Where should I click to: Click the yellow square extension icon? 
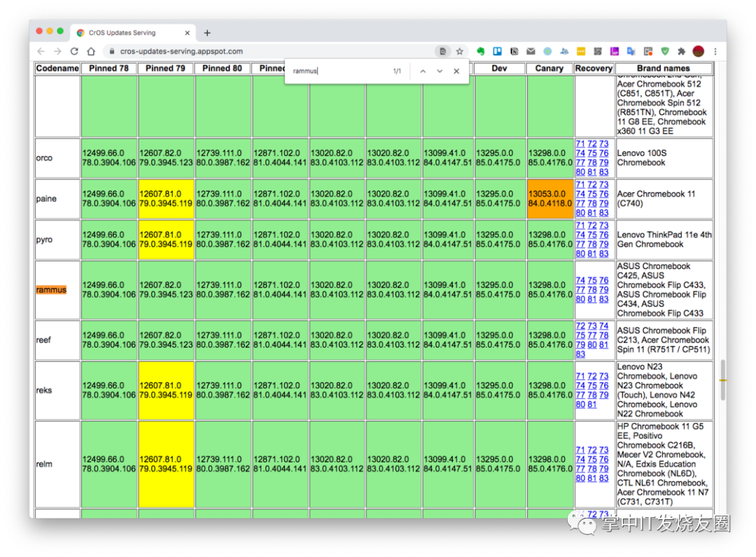coord(581,51)
